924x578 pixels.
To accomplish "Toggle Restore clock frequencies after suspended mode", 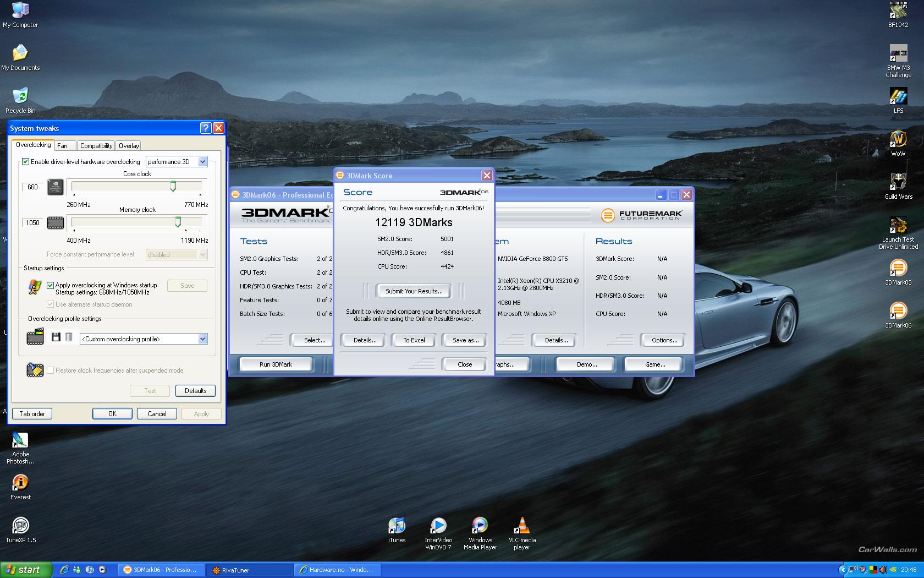I will [51, 370].
